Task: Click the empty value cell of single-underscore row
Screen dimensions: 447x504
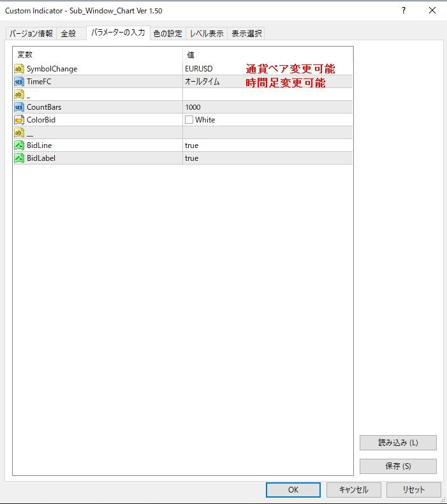Action: pos(268,94)
